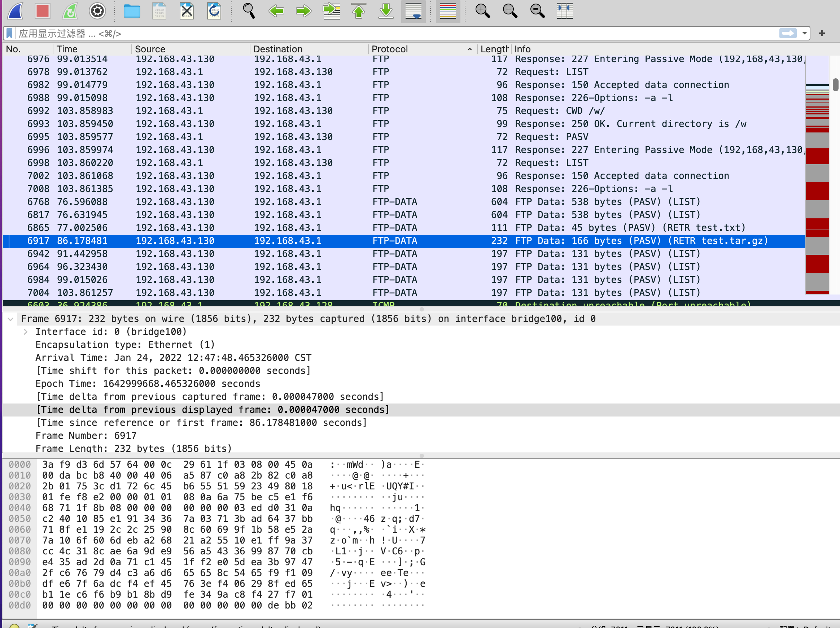Restart capture with the green fin icon
This screenshot has height=628, width=840.
click(70, 10)
